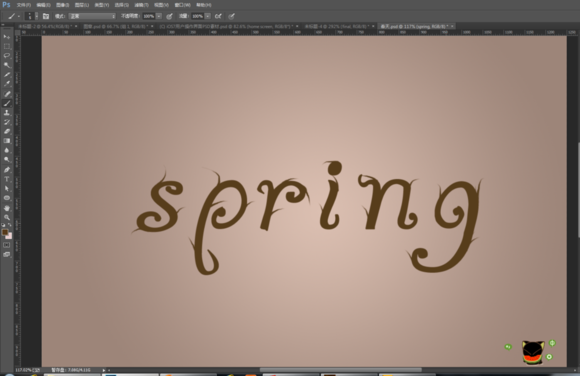Select the Move tool

pos(7,37)
